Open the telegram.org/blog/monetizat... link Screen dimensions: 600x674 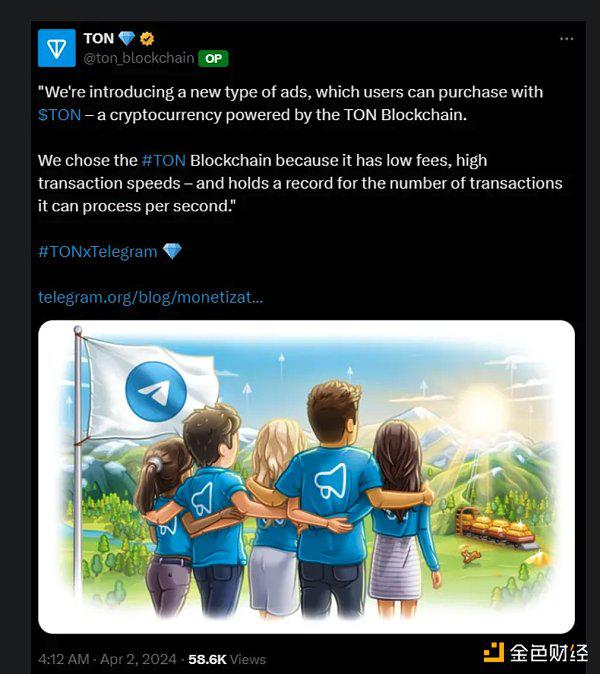(x=150, y=297)
